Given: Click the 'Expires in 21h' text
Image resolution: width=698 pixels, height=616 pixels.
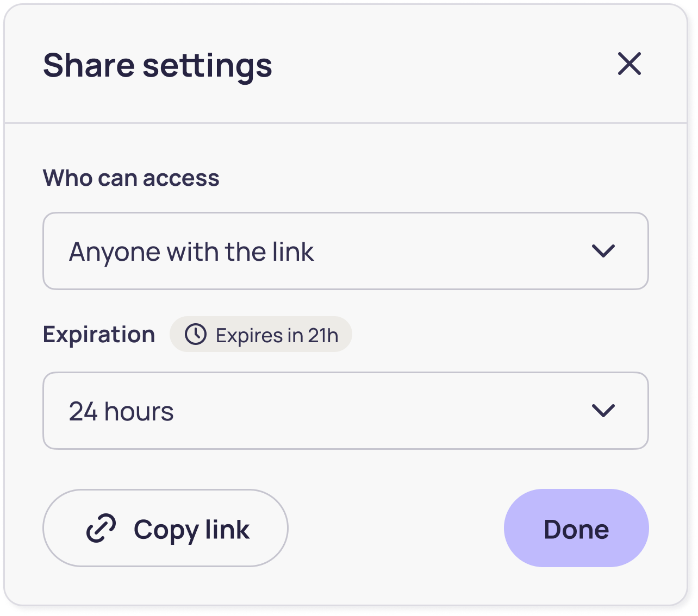Looking at the screenshot, I should pos(277,336).
